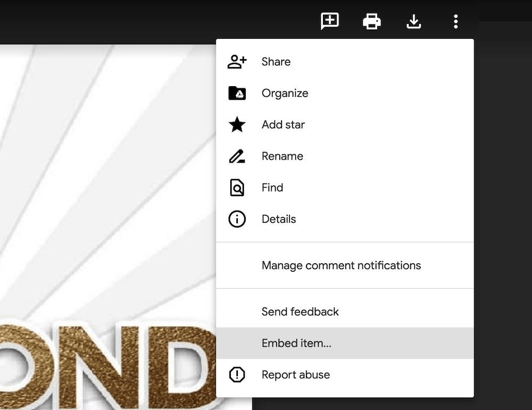Choose Rename from the menu
Screen dimensions: 532x410
pyautogui.click(x=345, y=156)
